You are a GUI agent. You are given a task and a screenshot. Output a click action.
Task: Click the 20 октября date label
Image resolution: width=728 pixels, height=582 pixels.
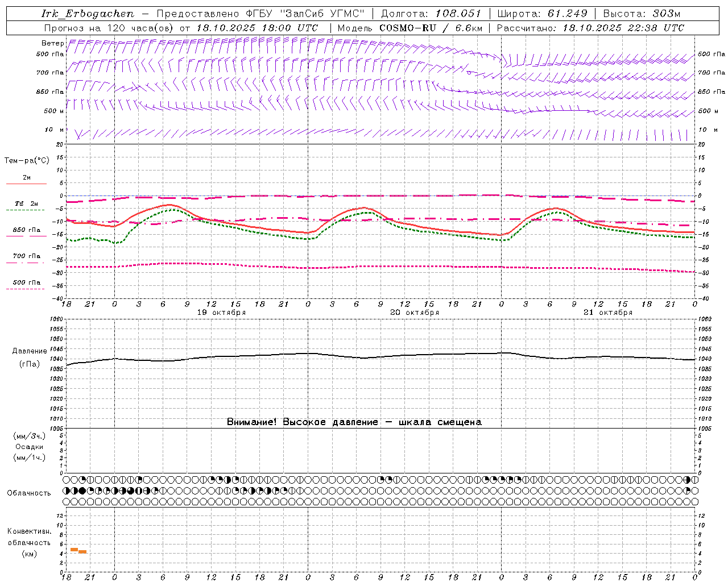pyautogui.click(x=415, y=313)
